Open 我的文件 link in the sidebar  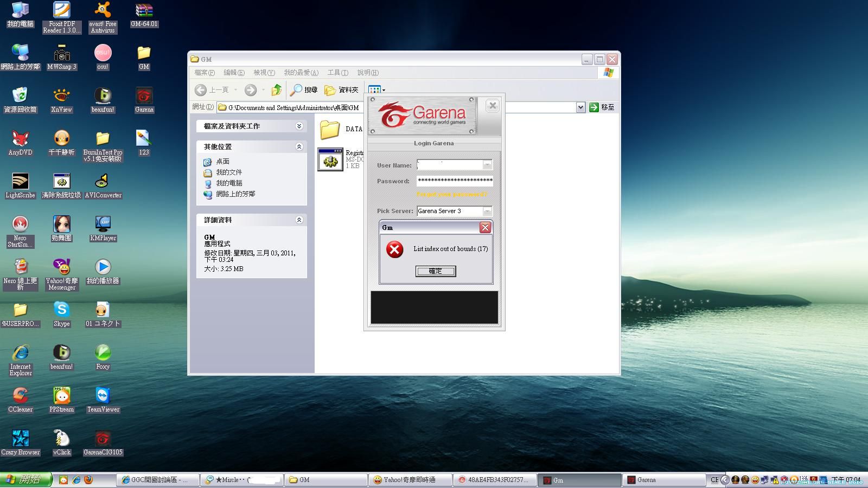point(228,172)
